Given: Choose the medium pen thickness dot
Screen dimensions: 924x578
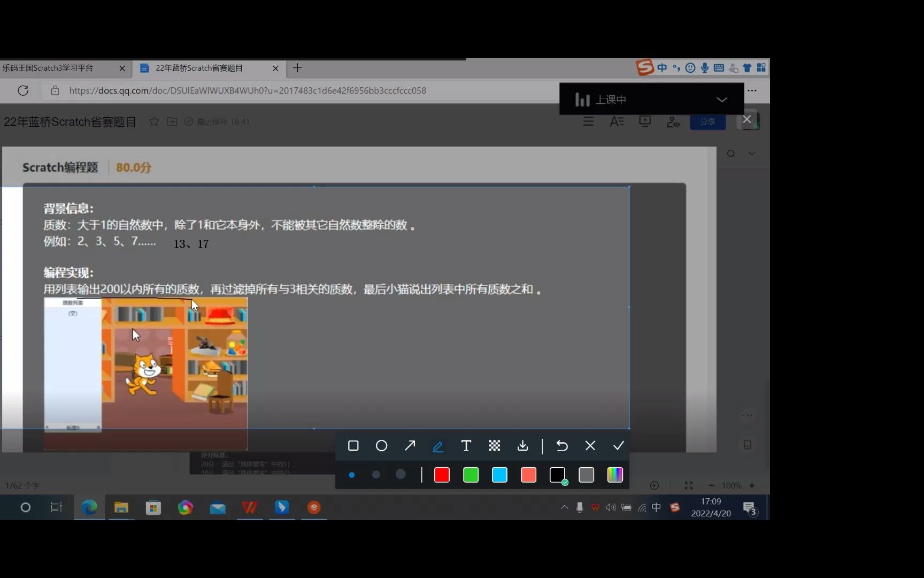Looking at the screenshot, I should 376,475.
